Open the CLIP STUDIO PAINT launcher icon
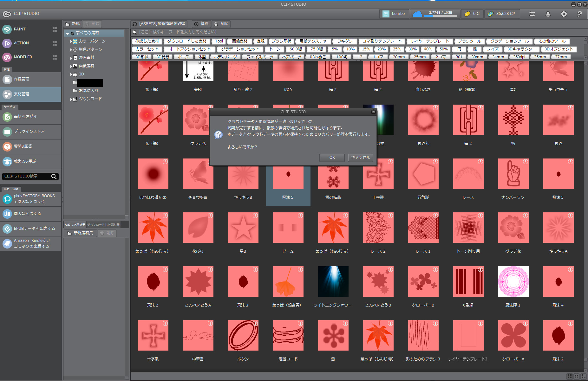 coord(7,29)
